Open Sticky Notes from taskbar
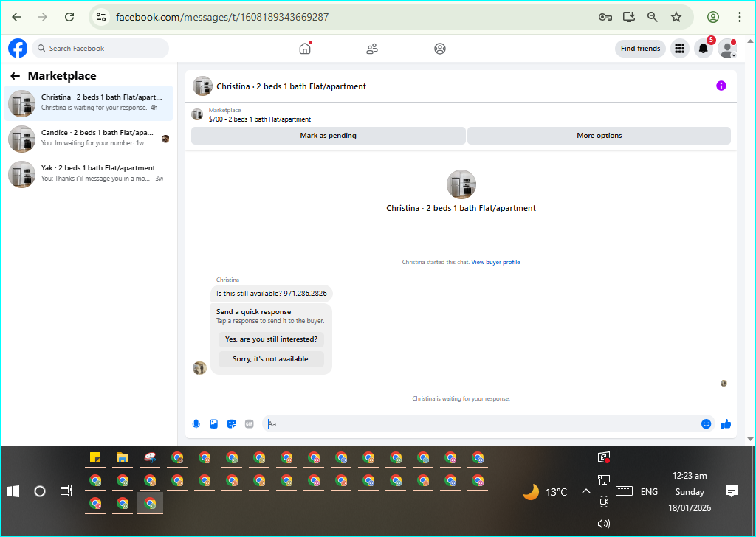This screenshot has height=537, width=756. click(95, 457)
